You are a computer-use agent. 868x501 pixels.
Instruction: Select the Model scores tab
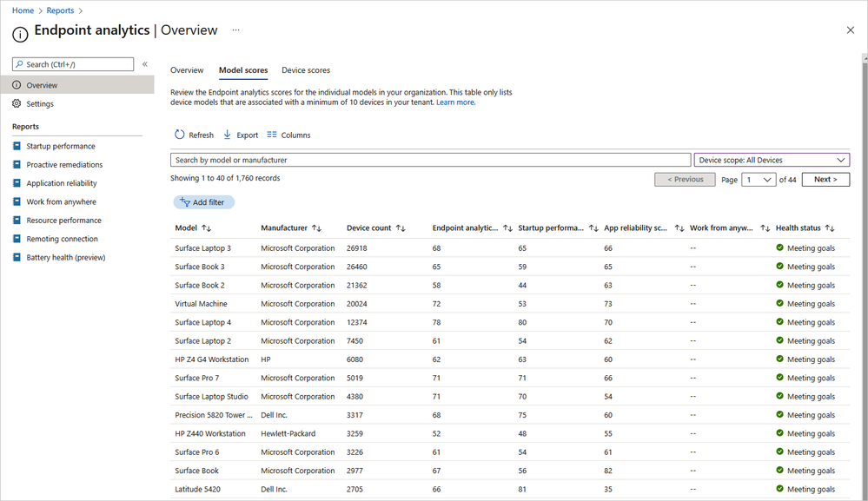243,70
